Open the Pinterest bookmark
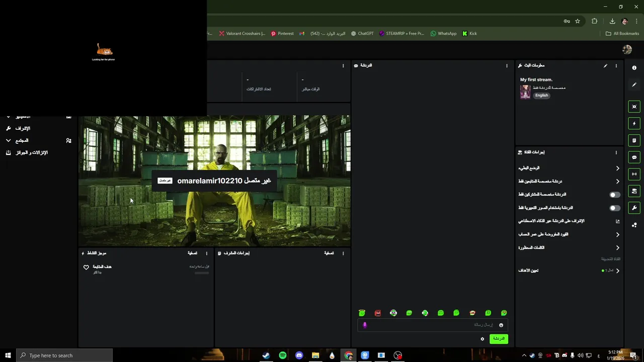The height and width of the screenshot is (362, 644). pyautogui.click(x=282, y=34)
